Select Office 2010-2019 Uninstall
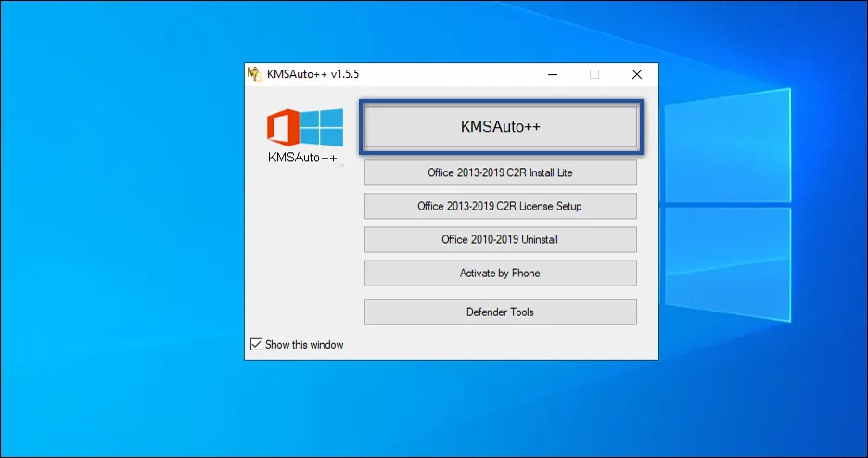 click(500, 239)
